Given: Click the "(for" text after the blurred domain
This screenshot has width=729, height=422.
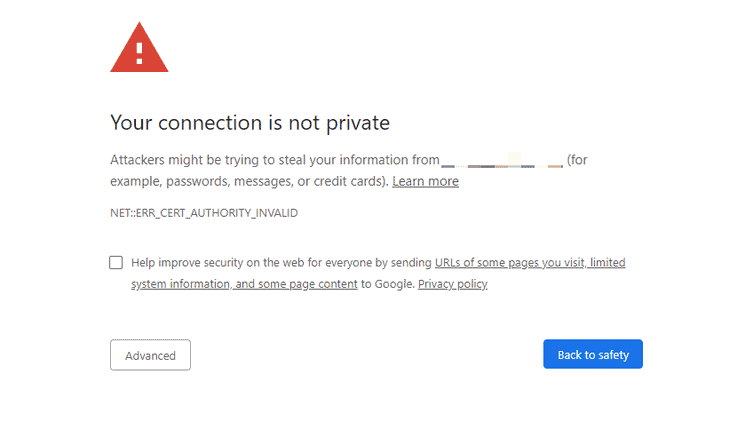Looking at the screenshot, I should (x=578, y=160).
